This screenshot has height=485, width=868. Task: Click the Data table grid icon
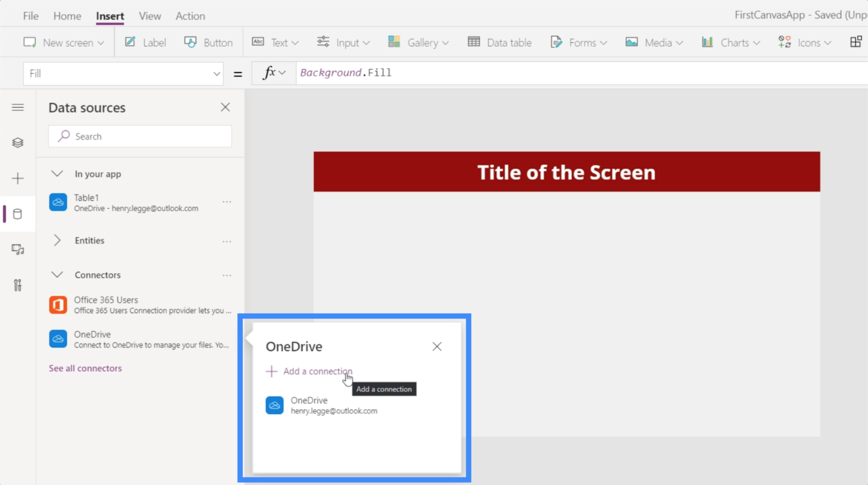coord(474,42)
